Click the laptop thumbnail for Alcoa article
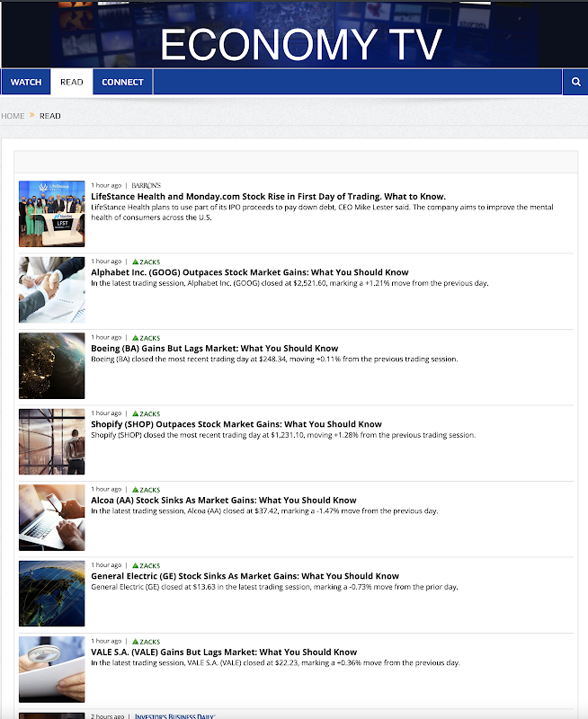The image size is (588, 719). (52, 518)
